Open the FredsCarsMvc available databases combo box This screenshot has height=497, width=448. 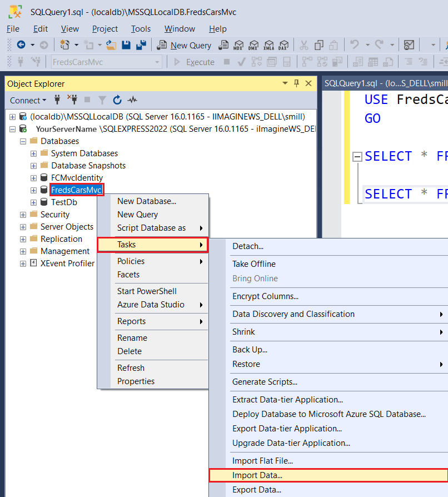107,62
